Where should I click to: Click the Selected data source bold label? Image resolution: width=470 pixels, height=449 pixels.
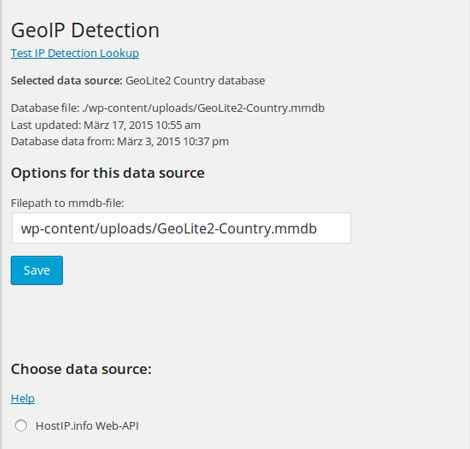tap(67, 81)
